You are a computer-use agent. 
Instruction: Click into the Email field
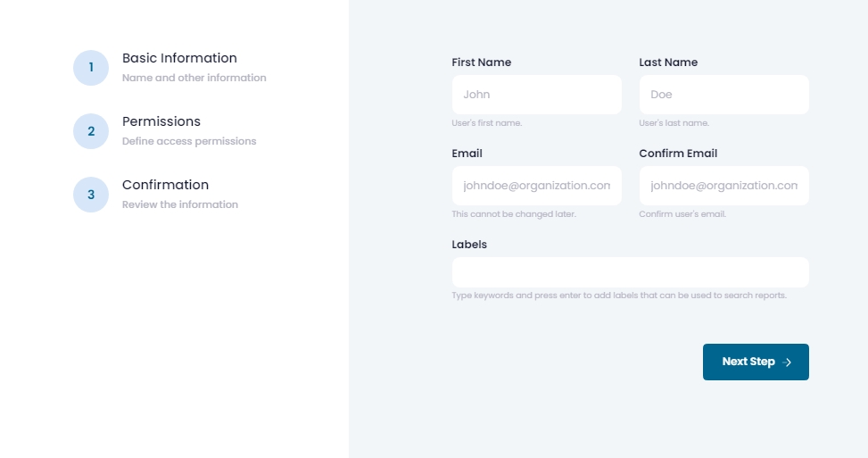pos(536,186)
